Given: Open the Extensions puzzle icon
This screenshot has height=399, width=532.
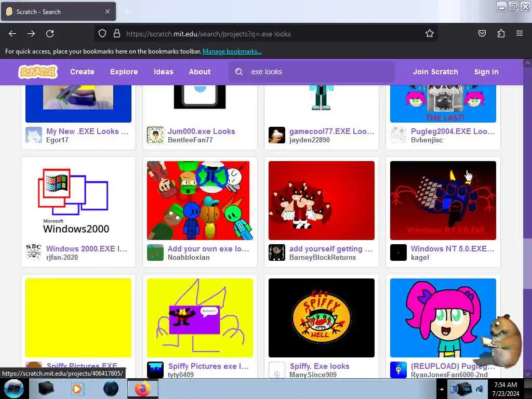Looking at the screenshot, I should (501, 33).
